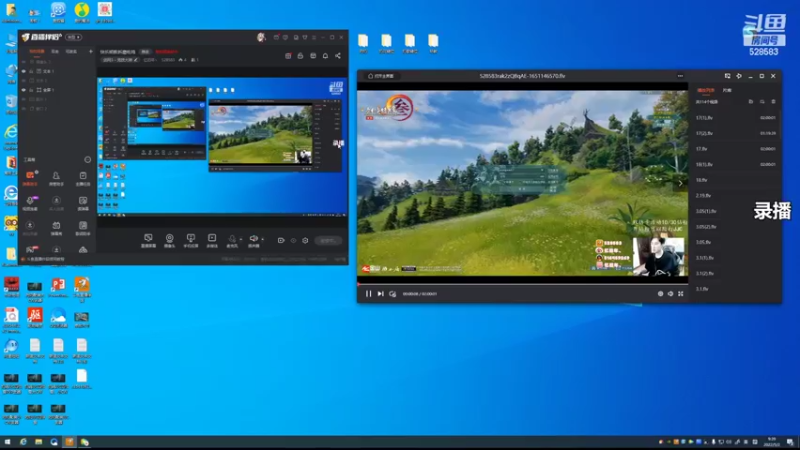Toggle the lock of the 文本 1 source
800x450 pixels.
[x=31, y=71]
